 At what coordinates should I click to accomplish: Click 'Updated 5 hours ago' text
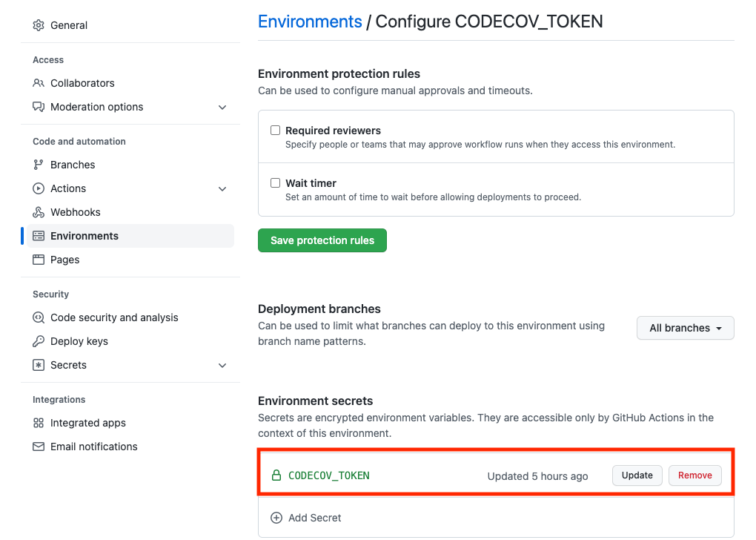[537, 476]
